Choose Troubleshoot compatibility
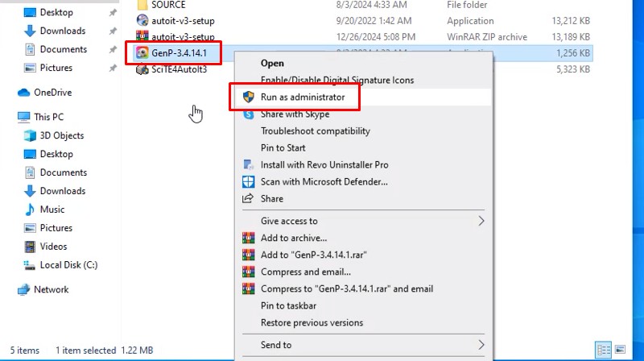 tap(315, 131)
